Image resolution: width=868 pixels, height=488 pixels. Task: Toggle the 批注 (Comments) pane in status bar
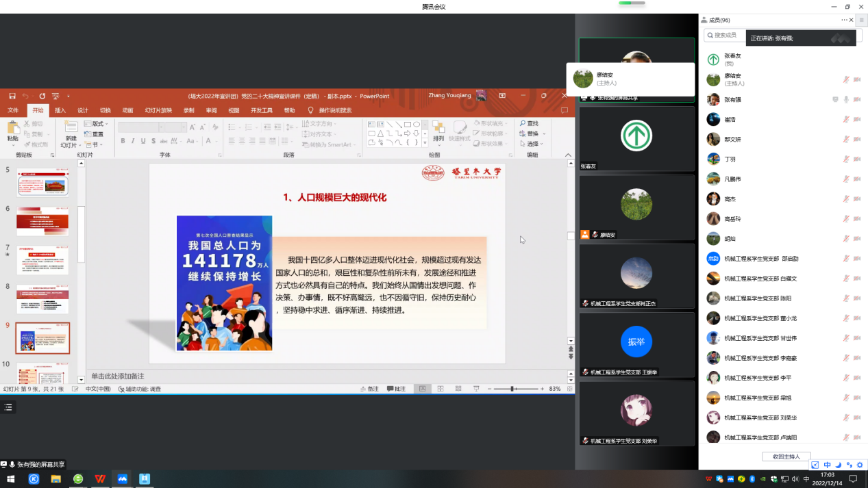[x=397, y=389]
